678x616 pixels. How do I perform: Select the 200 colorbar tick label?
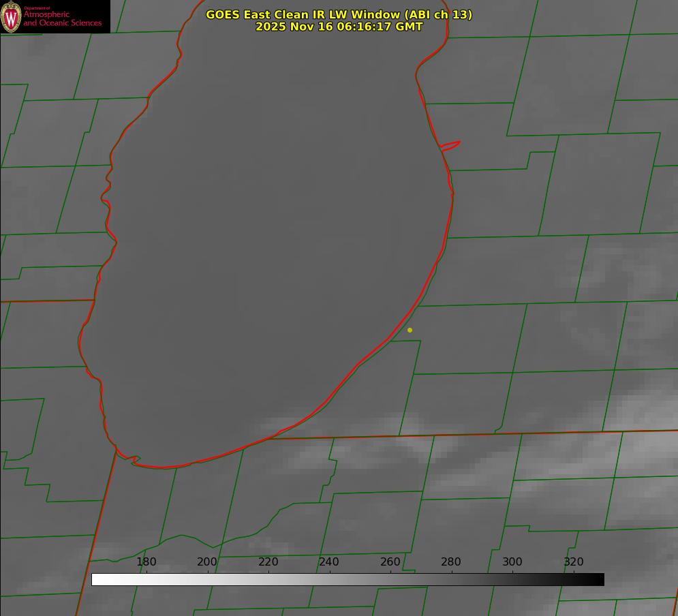(207, 562)
